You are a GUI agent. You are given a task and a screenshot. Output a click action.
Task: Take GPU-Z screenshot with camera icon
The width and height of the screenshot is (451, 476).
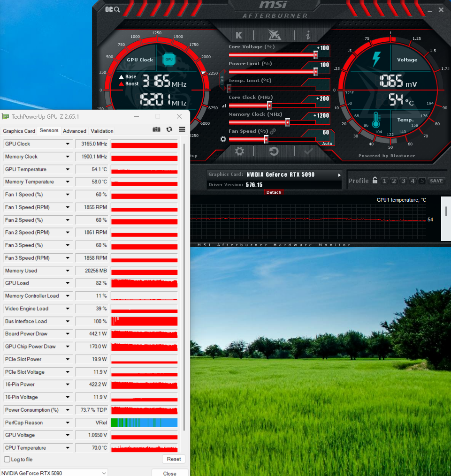[156, 129]
